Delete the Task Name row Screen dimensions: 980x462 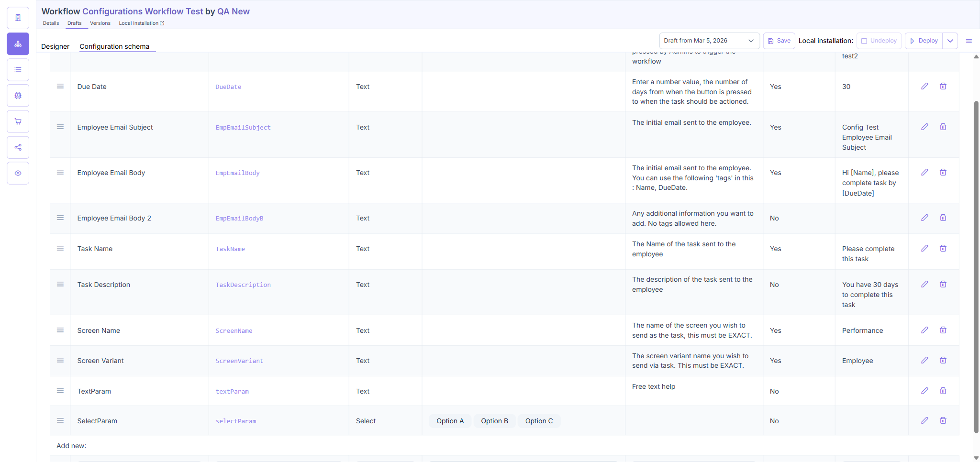943,248
